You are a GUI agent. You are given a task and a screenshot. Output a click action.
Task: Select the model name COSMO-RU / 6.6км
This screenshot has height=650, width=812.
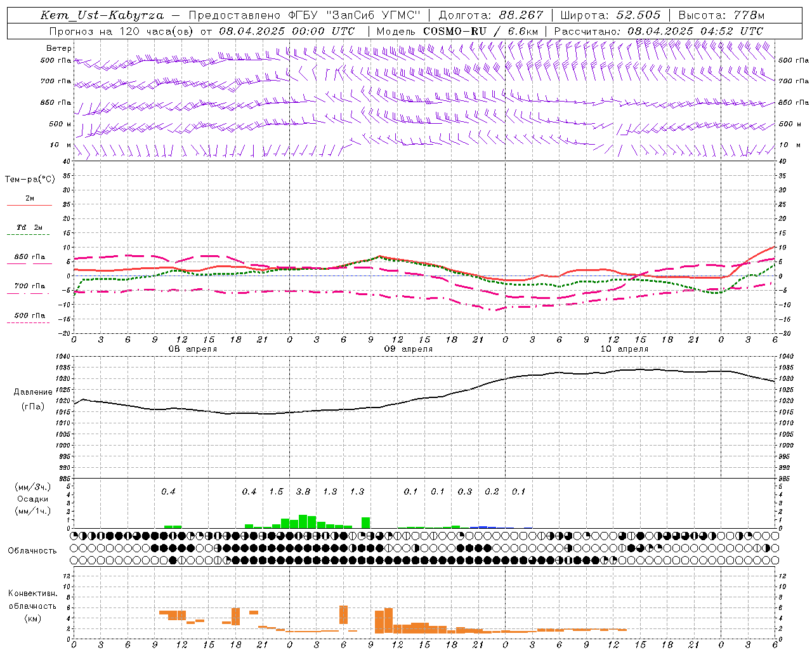click(480, 30)
